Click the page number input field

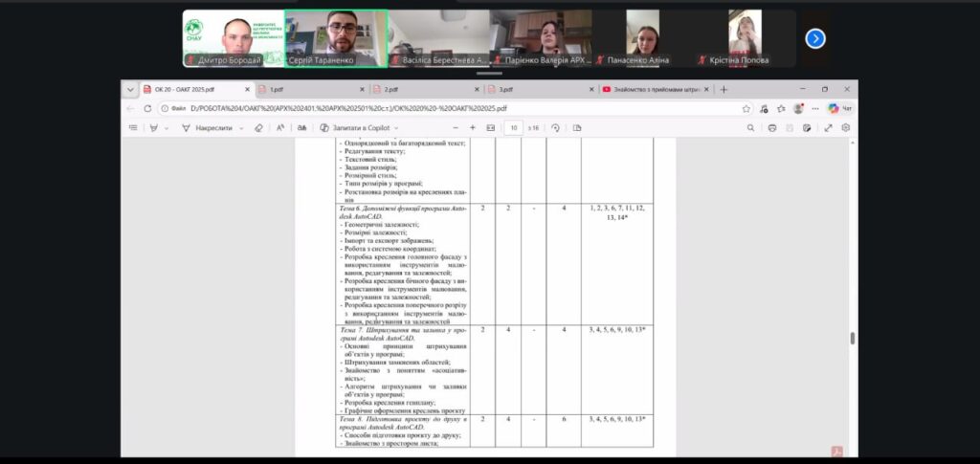(514, 127)
